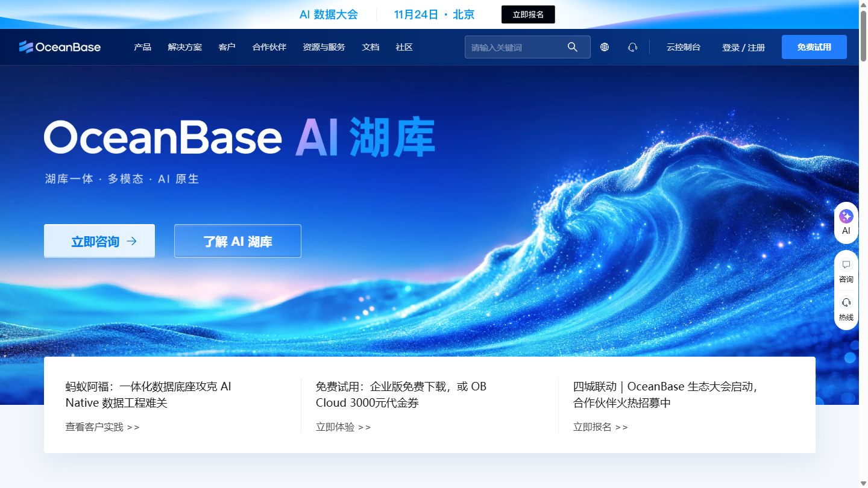Click the 蚂蚁阿福 news card title
The height and width of the screenshot is (488, 868).
148,395
